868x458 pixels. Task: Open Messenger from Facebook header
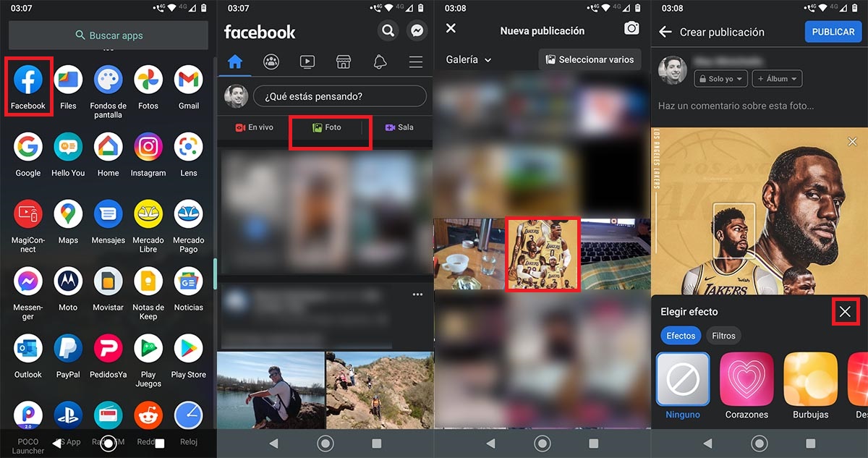pos(417,30)
